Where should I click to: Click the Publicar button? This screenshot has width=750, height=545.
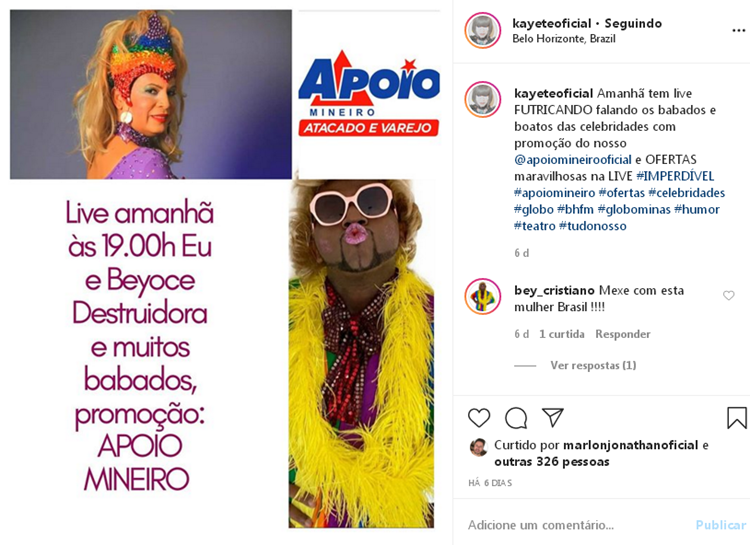pyautogui.click(x=721, y=525)
